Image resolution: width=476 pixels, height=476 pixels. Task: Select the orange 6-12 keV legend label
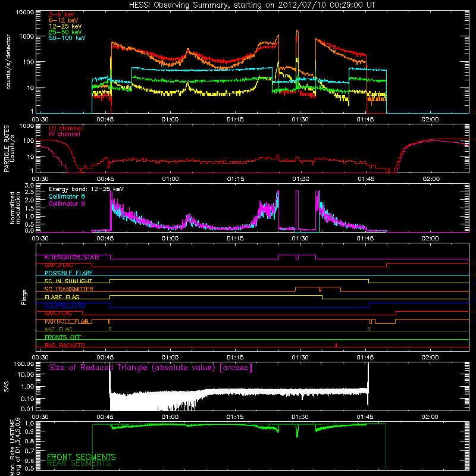pyautogui.click(x=64, y=20)
